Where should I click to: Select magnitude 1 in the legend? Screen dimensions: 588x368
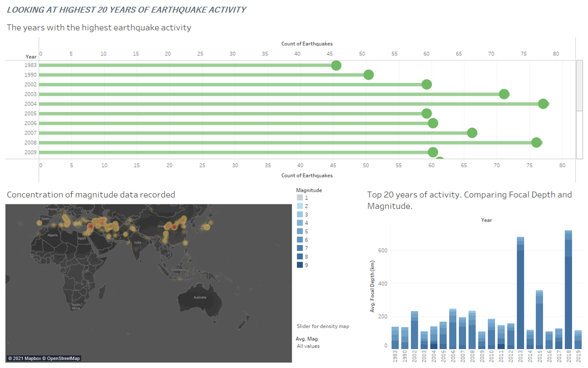click(300, 197)
